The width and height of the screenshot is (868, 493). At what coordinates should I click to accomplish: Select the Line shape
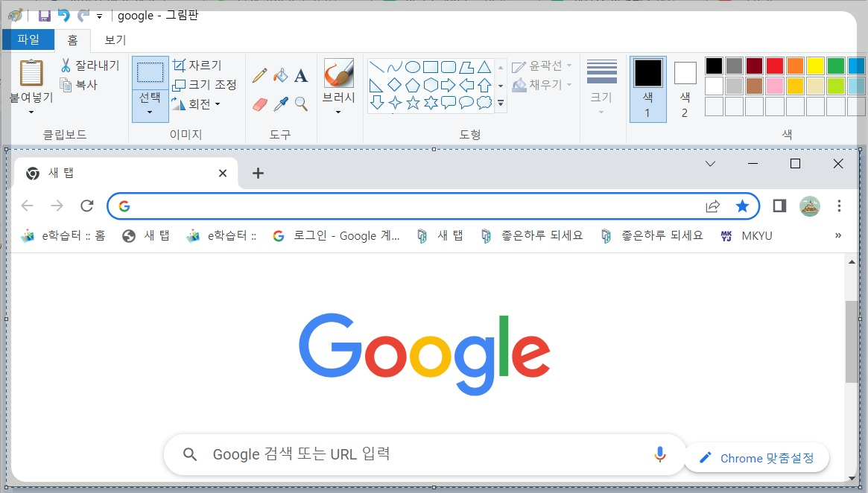coord(376,68)
